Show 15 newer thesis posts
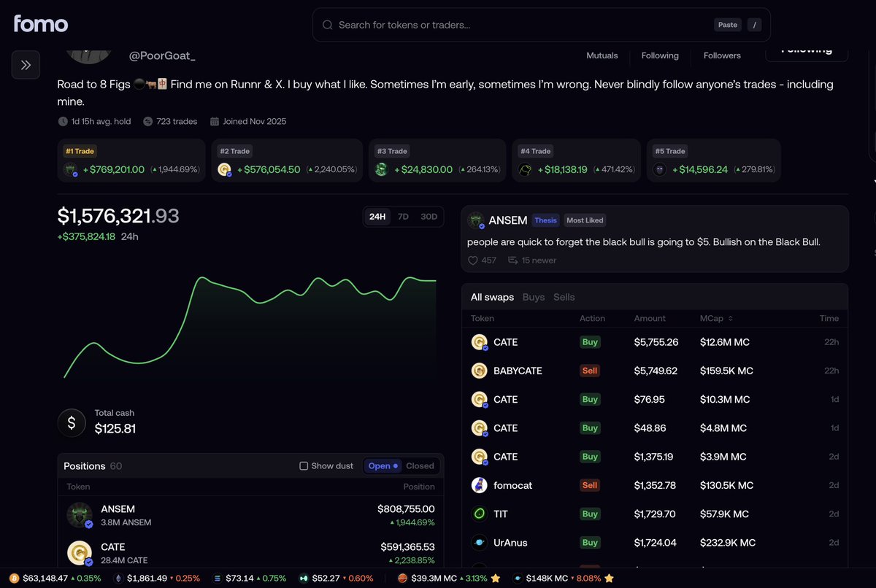Image resolution: width=876 pixels, height=588 pixels. [532, 260]
